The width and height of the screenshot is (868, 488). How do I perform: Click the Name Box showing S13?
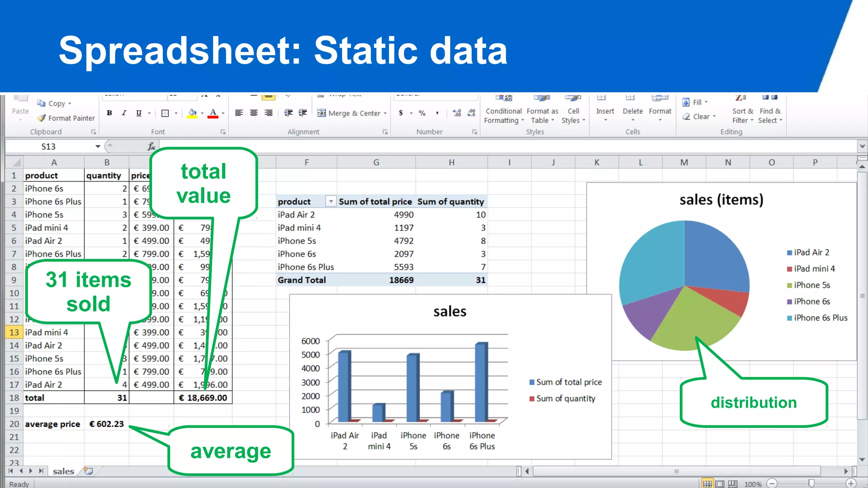[x=49, y=147]
